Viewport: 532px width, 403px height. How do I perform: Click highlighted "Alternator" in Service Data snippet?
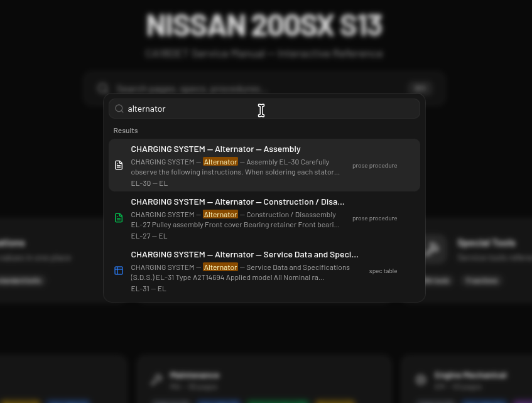click(x=220, y=267)
